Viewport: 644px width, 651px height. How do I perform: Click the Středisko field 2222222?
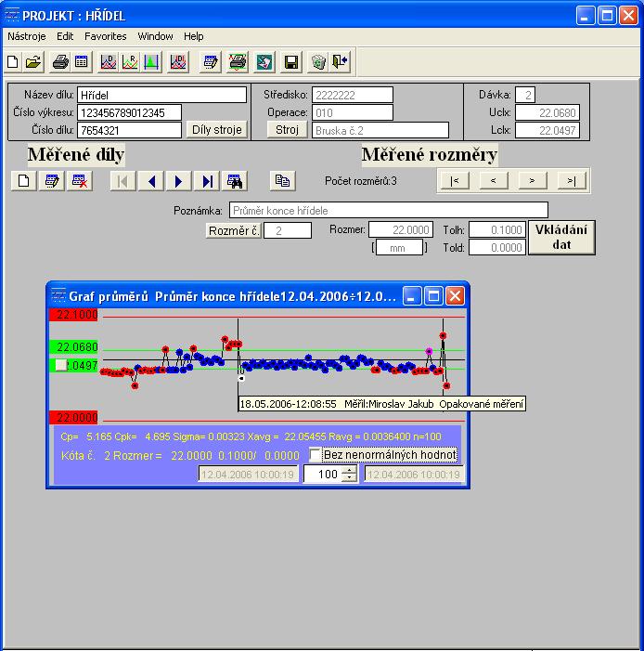(x=353, y=95)
